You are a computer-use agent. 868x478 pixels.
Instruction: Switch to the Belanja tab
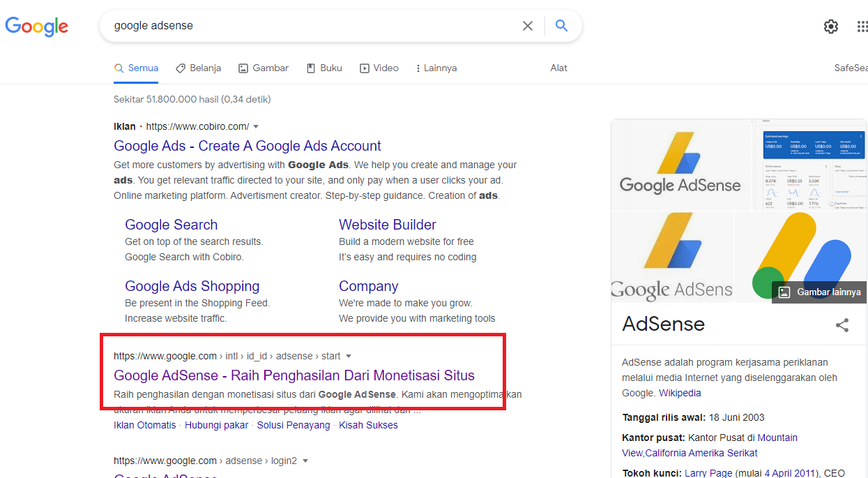[199, 68]
